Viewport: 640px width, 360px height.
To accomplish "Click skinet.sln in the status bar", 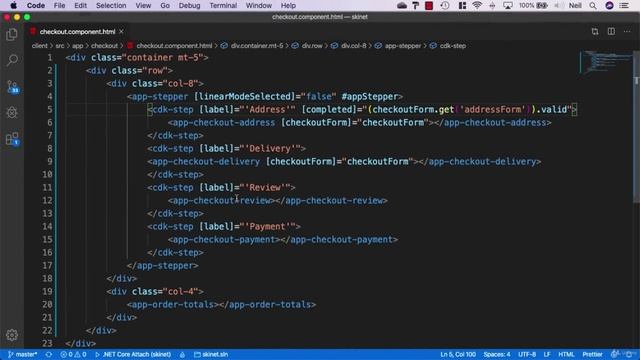I will [x=211, y=354].
